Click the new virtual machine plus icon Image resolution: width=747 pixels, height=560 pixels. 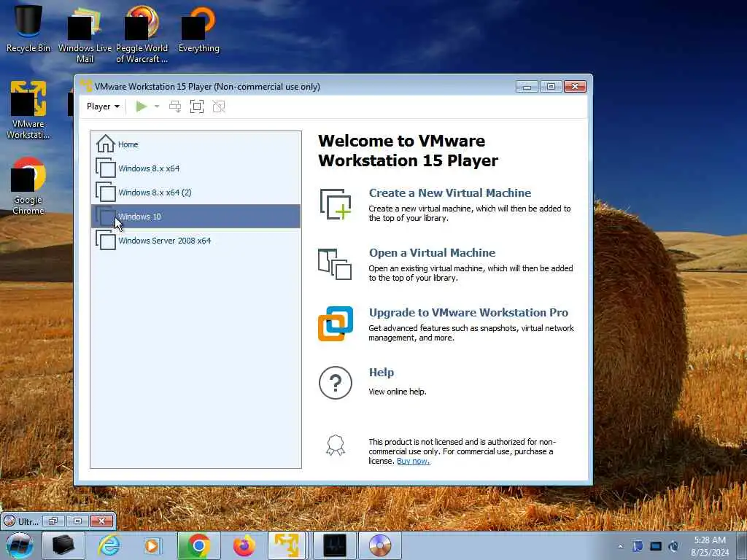(336, 204)
